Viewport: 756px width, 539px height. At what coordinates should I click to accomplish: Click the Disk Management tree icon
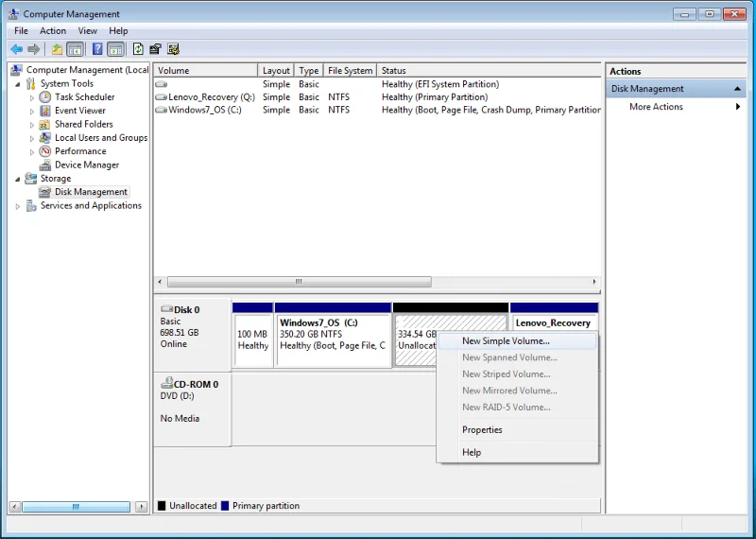tap(44, 192)
